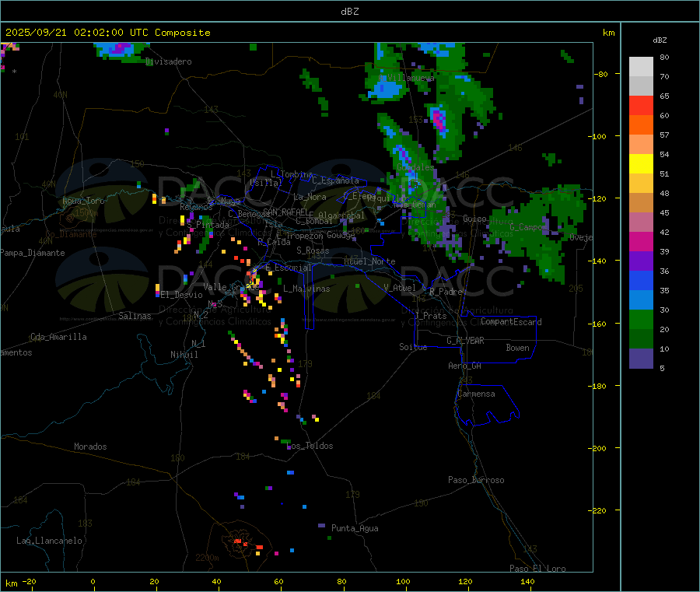Select the CompantEscard label
Screen dimensions: 700x592
[x=511, y=322]
